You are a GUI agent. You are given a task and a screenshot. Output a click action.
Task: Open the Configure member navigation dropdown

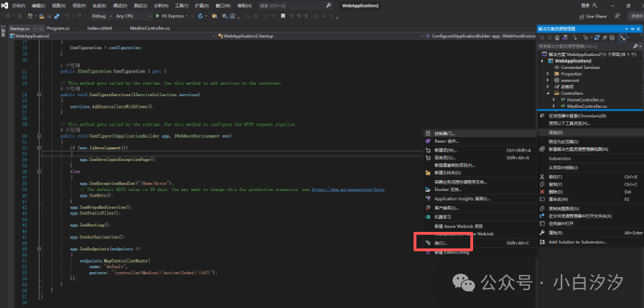480,36
